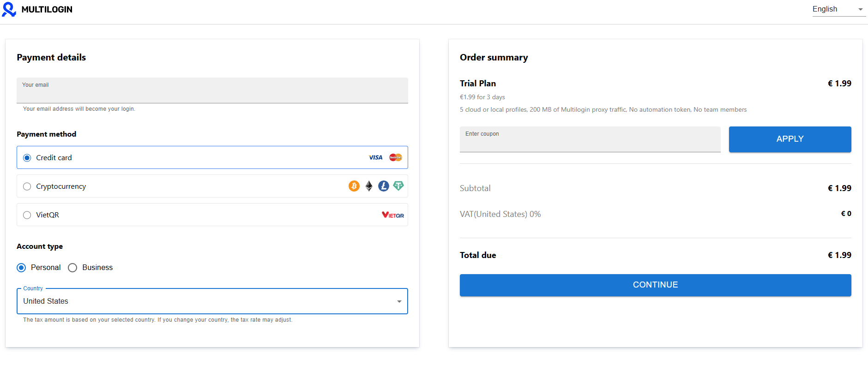Click the Visa card icon

(x=375, y=157)
